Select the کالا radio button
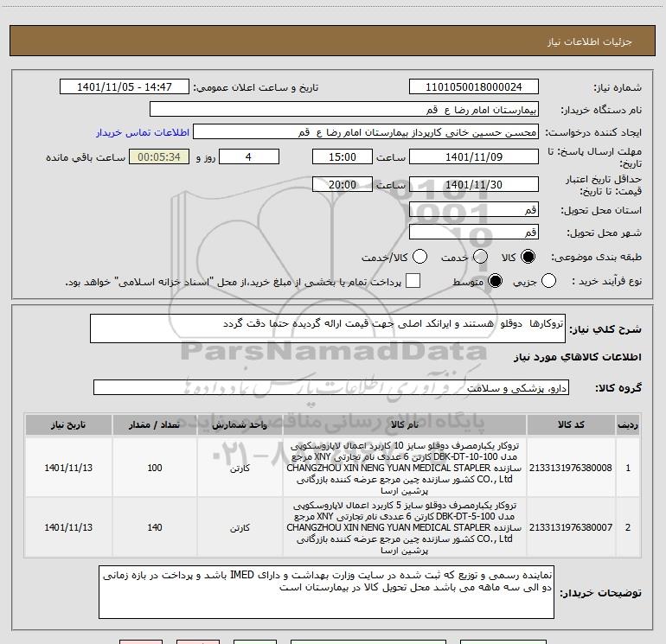This screenshot has width=666, height=644. (x=528, y=257)
